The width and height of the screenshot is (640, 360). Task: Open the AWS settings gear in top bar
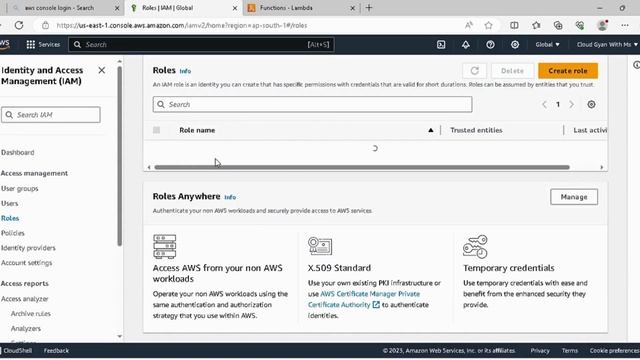click(515, 44)
